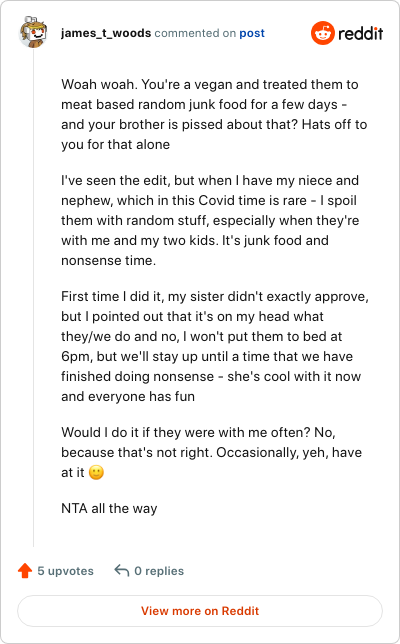
Task: Click the paragraph starting 'Woah woah'
Action: [x=214, y=114]
